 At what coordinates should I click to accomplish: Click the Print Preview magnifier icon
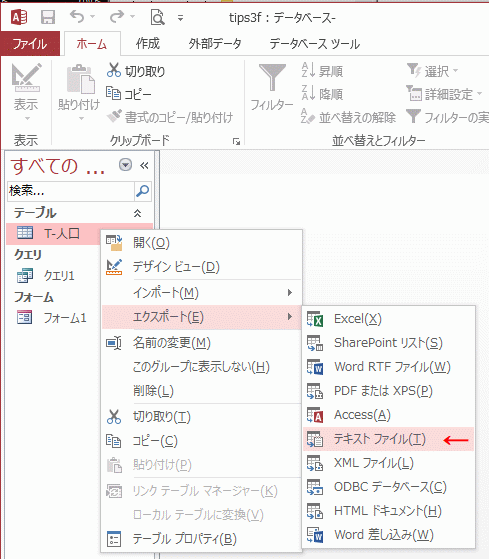tap(158, 17)
